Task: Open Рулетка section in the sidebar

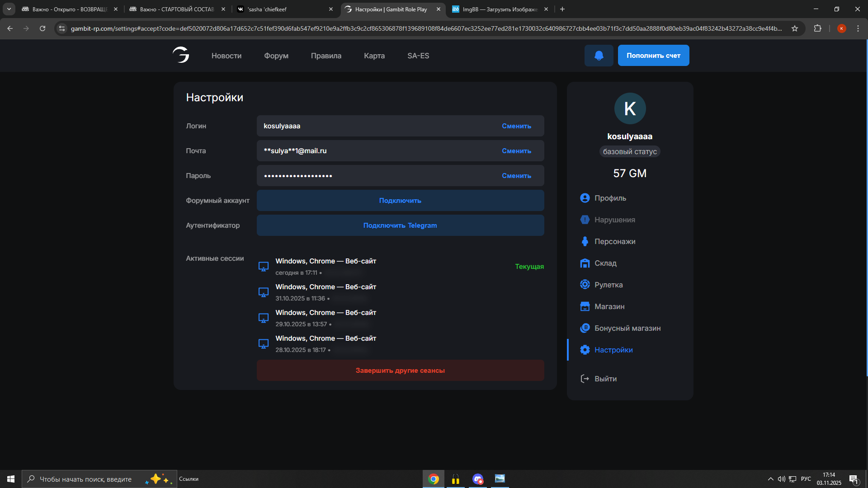Action: click(608, 285)
